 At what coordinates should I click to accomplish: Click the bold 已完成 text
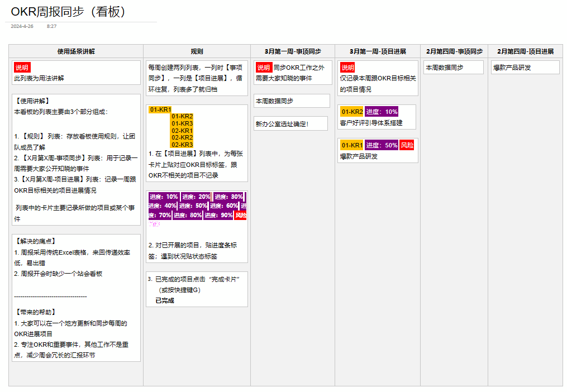(x=165, y=300)
